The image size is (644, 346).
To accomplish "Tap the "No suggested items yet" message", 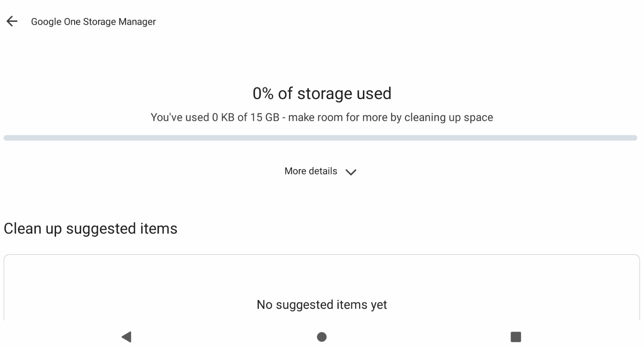I will point(322,305).
